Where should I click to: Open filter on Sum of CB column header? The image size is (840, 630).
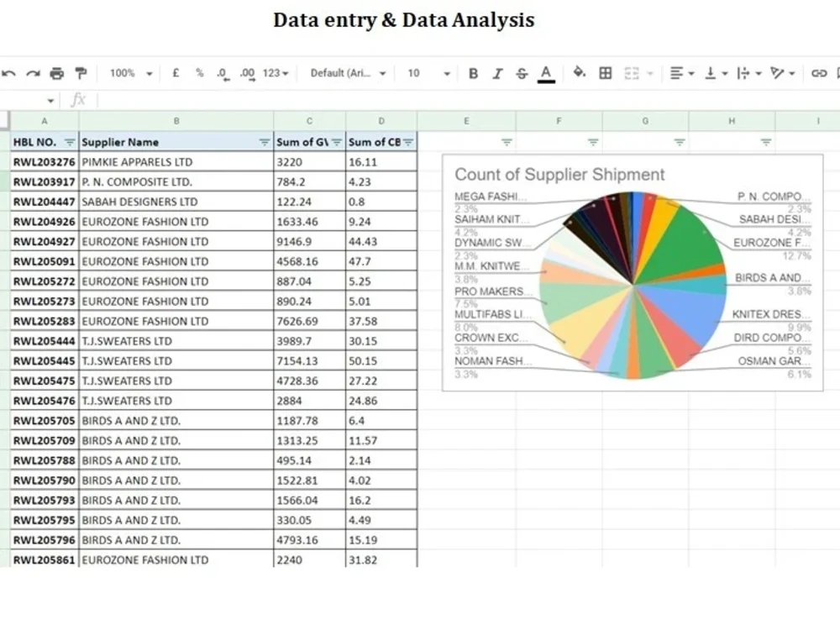408,142
